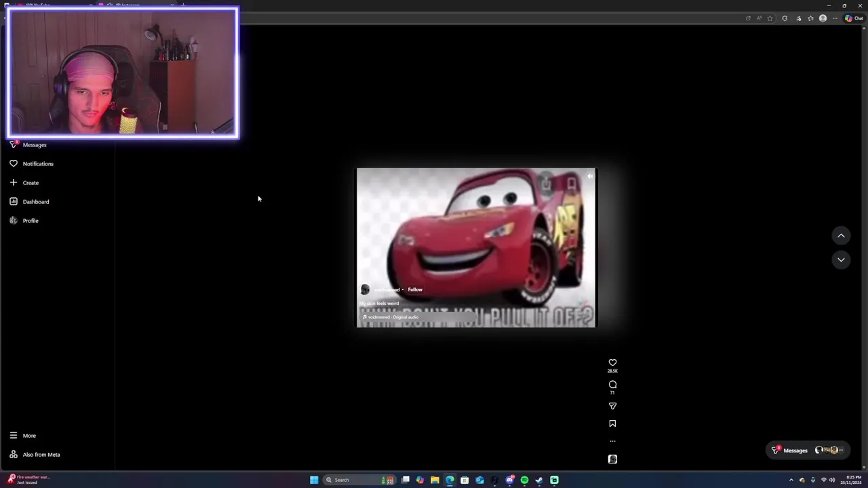The height and width of the screenshot is (488, 868).
Task: Open the Extensions icon in Edge toolbar
Action: (x=785, y=18)
